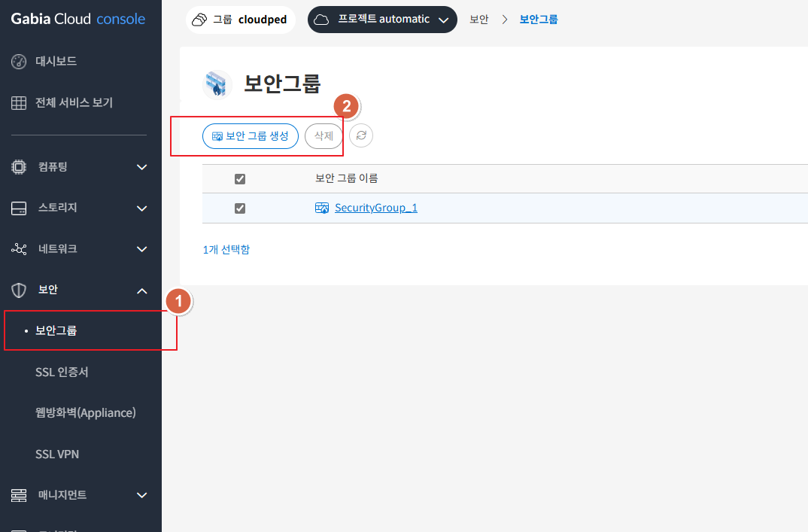This screenshot has height=532, width=808.
Task: Select 보안그룹 in the sidebar
Action: coord(56,330)
